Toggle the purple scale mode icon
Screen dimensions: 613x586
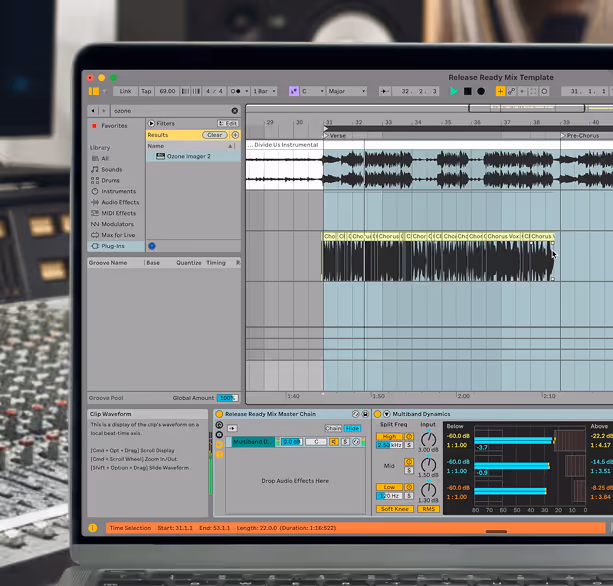(294, 91)
